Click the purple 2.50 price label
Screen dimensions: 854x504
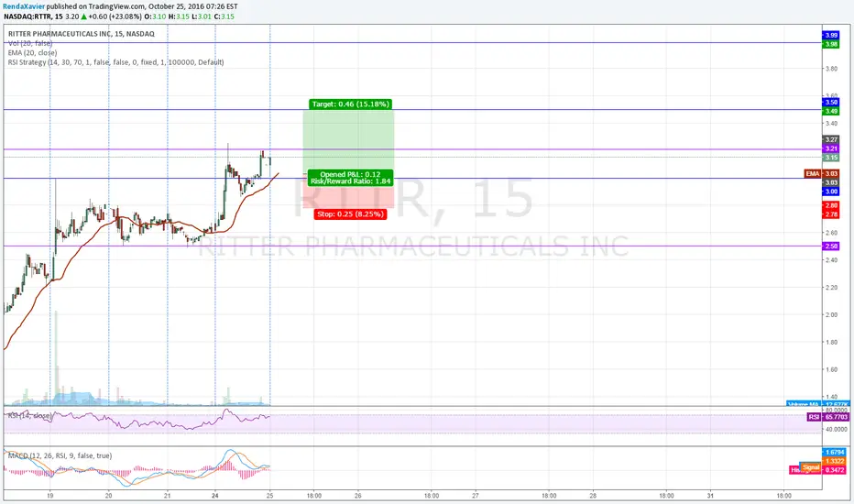click(x=830, y=247)
